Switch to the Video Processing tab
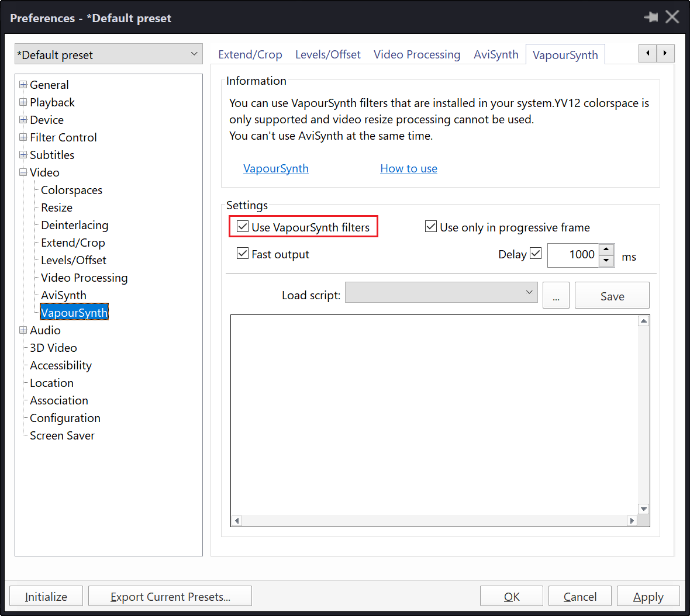The height and width of the screenshot is (616, 690). click(x=417, y=54)
